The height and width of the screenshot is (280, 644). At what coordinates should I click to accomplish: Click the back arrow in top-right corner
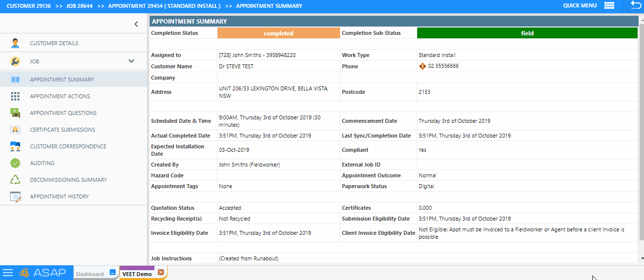click(636, 6)
